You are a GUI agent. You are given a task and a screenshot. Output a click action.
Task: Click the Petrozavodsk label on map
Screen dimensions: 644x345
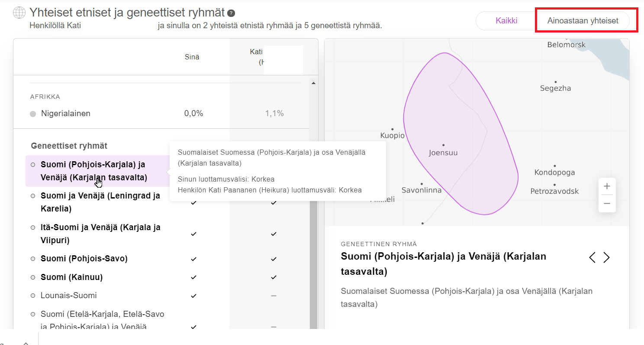coord(554,191)
